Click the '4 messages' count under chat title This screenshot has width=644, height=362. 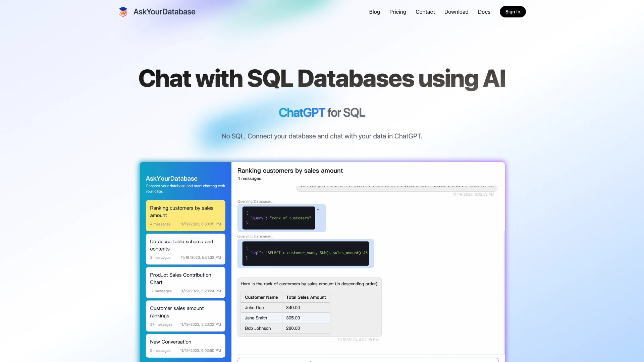[x=249, y=179]
